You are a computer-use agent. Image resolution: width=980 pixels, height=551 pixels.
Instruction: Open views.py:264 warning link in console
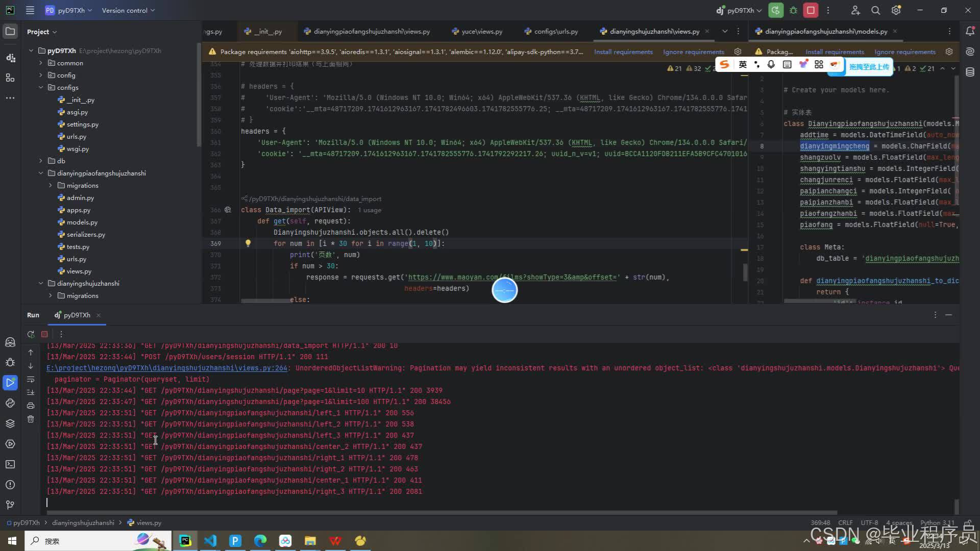(166, 368)
